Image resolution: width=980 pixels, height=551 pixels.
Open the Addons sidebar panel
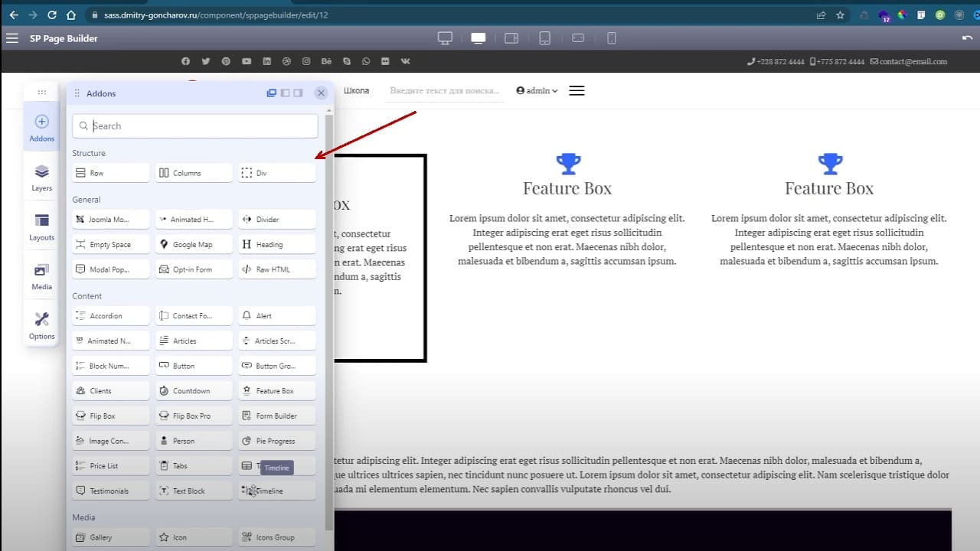point(42,128)
